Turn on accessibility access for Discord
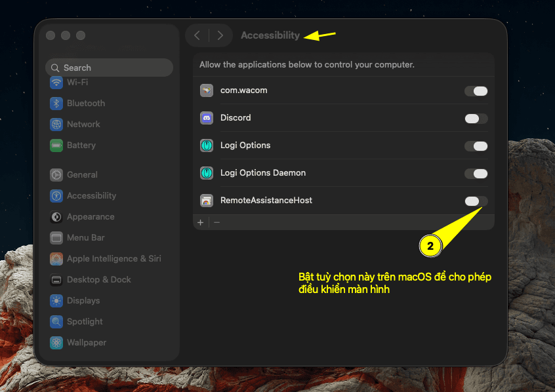This screenshot has height=392, width=555. point(476,119)
